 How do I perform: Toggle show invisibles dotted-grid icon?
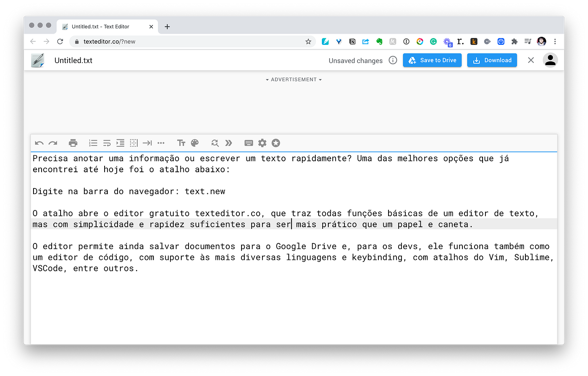[134, 143]
